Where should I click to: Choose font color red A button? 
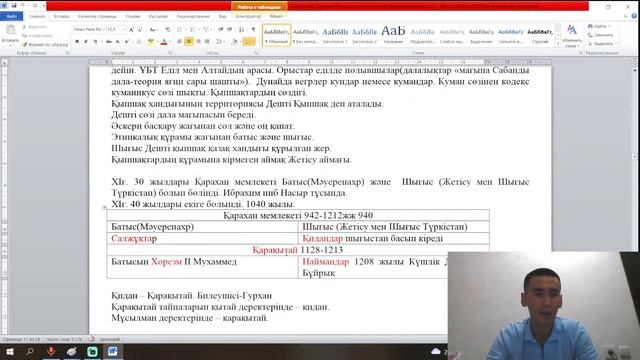point(164,42)
